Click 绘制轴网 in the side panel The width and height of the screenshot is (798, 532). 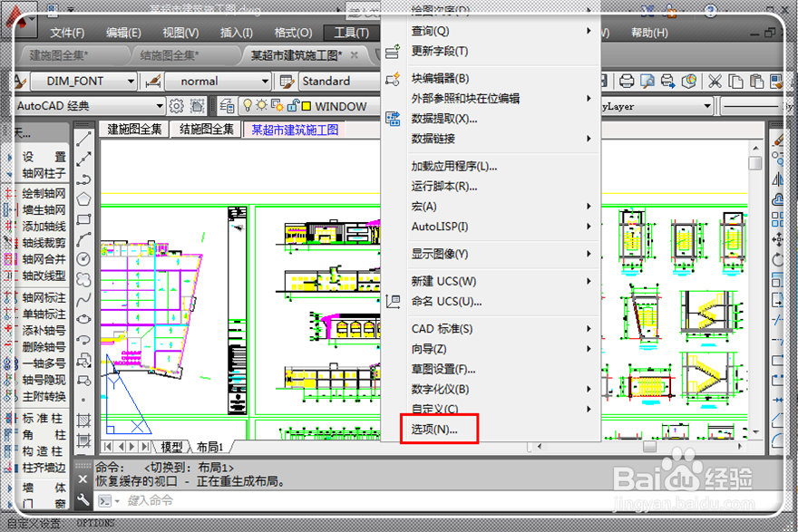click(44, 193)
